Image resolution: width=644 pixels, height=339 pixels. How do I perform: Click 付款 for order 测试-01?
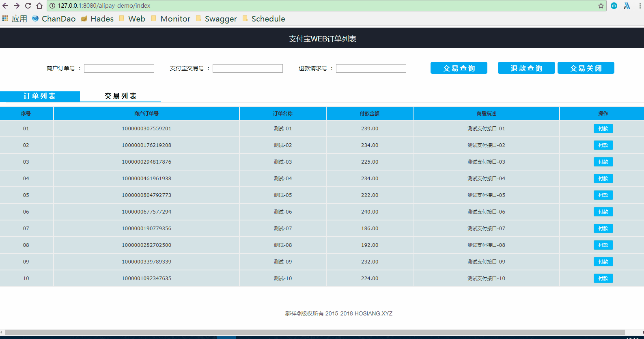[x=603, y=129]
